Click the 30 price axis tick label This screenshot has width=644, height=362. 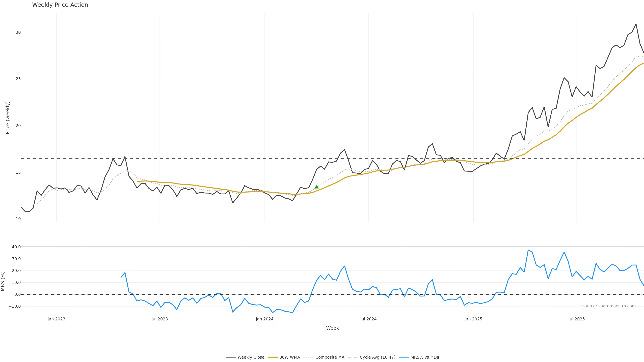click(18, 32)
